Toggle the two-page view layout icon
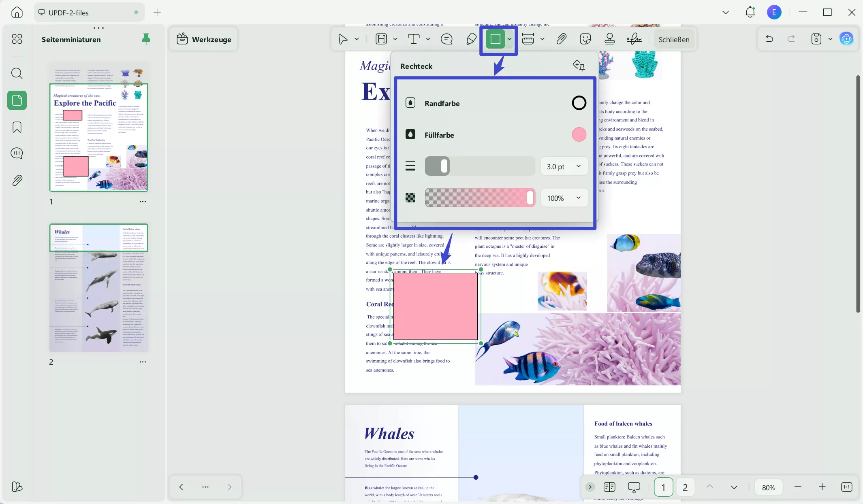863x504 pixels. (609, 487)
